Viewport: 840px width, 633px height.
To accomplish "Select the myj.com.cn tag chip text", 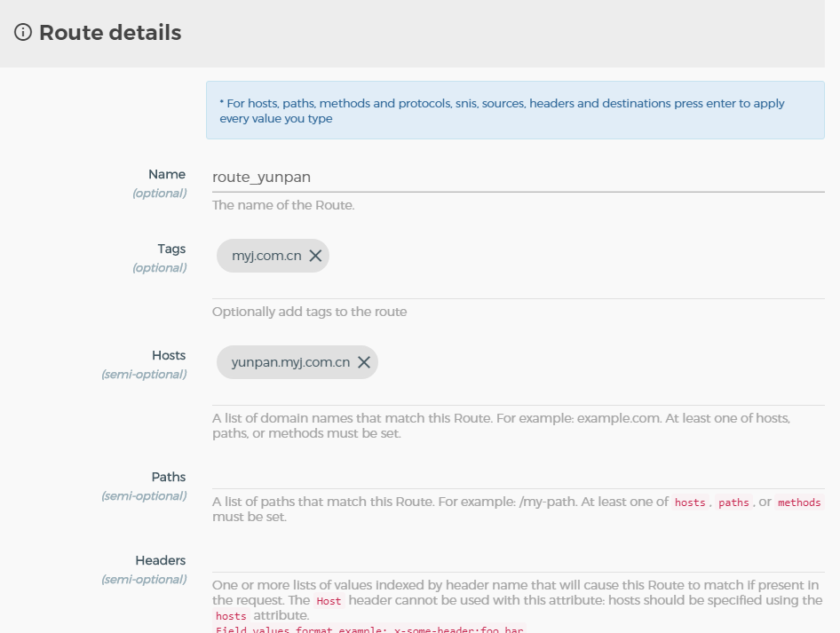I will [x=266, y=256].
